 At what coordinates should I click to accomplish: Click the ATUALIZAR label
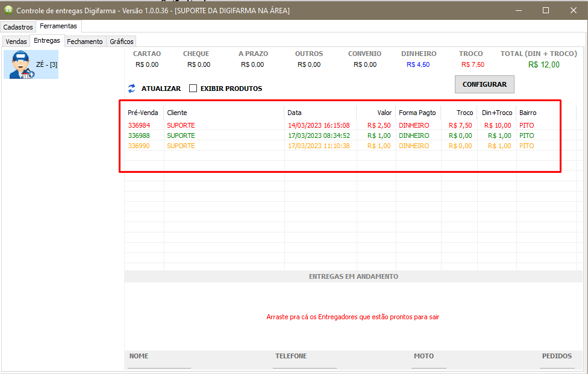click(x=161, y=89)
